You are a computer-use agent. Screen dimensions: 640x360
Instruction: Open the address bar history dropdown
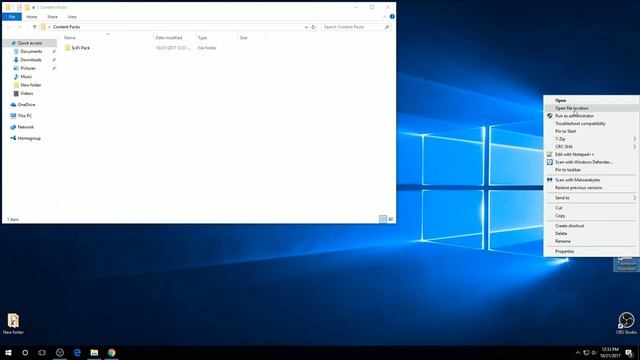[x=306, y=27]
